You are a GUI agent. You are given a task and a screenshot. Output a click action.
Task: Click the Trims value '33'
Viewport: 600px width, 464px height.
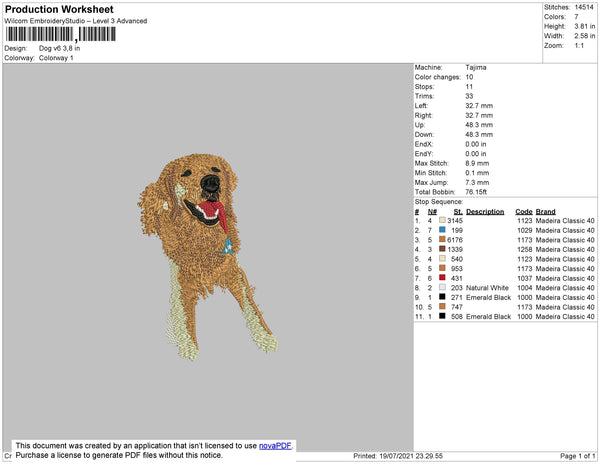point(469,96)
